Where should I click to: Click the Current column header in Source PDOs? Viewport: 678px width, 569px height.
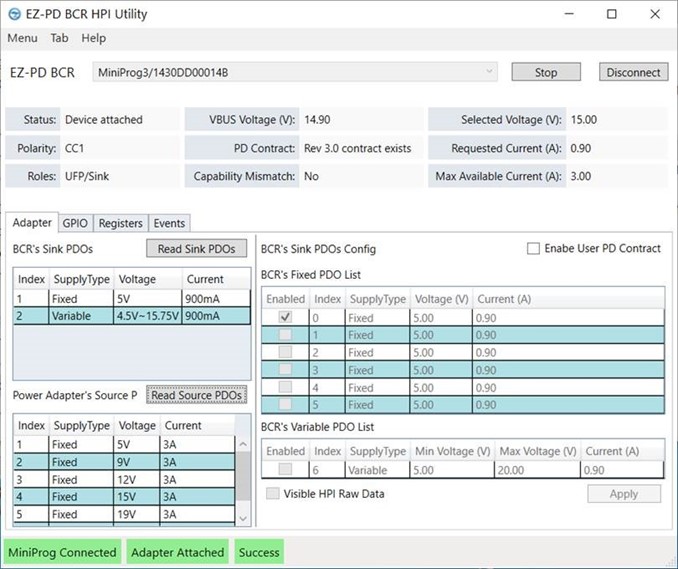pos(198,425)
